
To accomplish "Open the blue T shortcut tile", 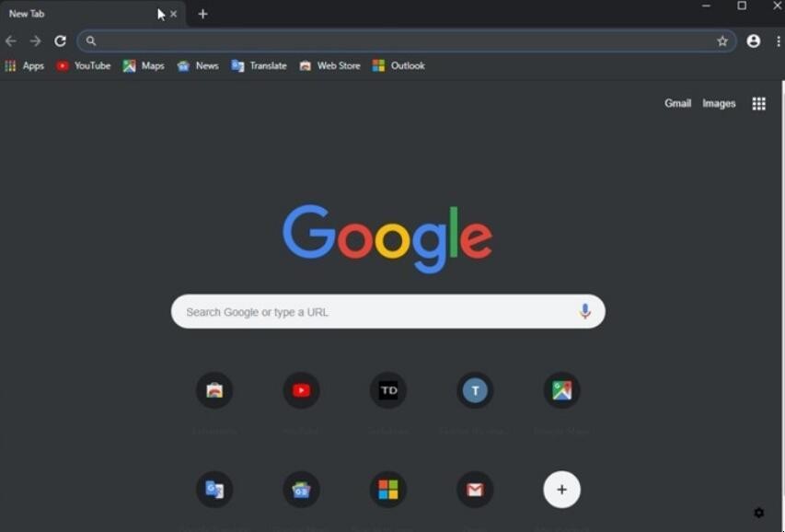I will point(475,390).
